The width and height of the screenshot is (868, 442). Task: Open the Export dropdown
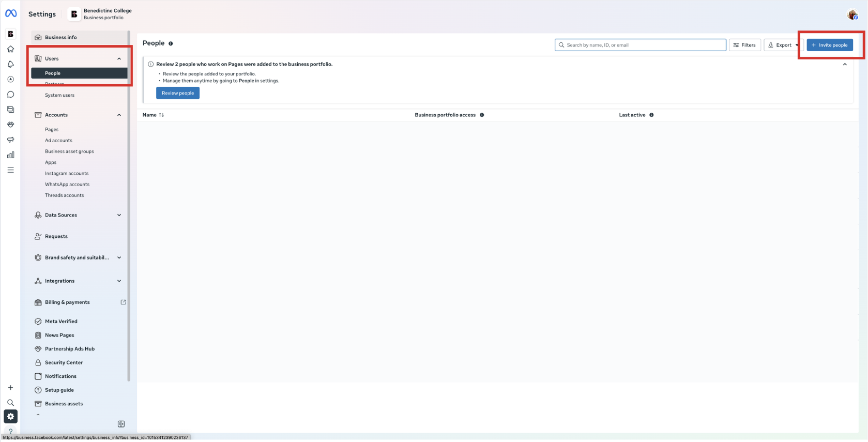point(783,45)
